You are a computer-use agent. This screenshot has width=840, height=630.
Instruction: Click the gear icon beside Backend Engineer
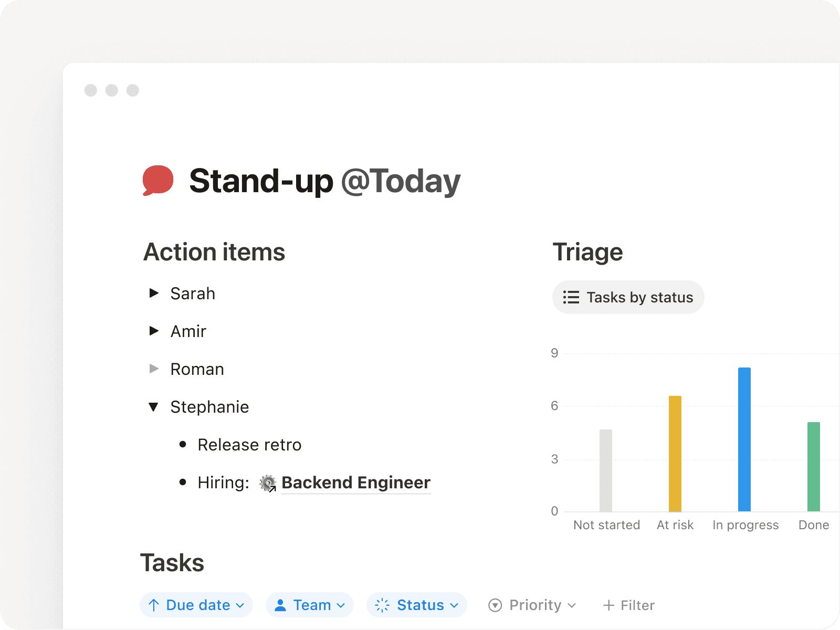[x=268, y=483]
